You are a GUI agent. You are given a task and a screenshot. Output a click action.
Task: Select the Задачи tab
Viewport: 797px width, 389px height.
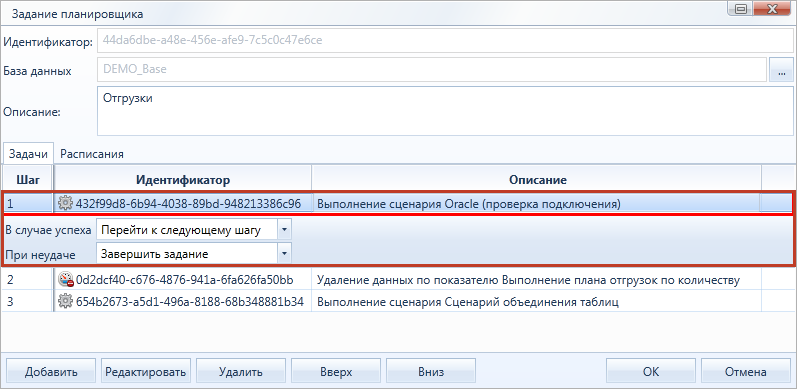28,154
